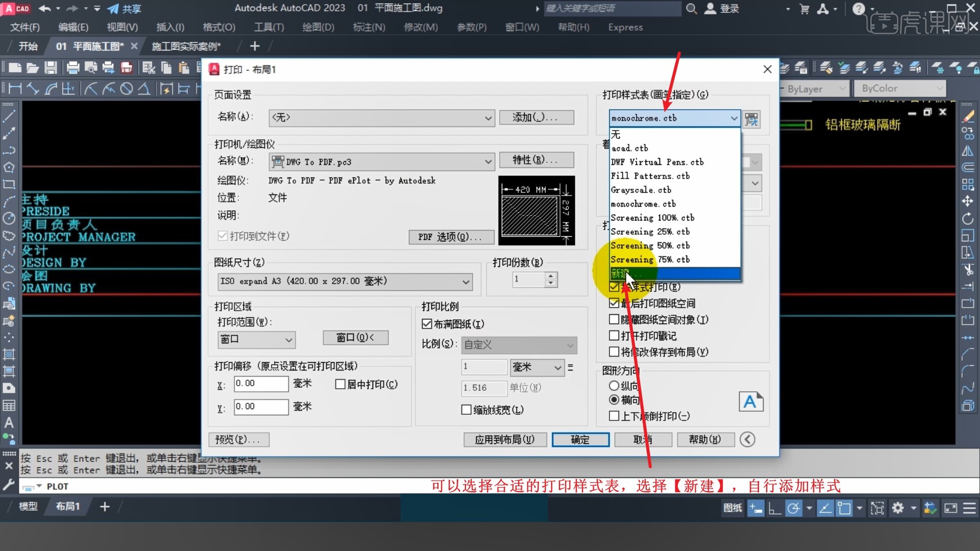Toggle the 布满图纸 checkbox

[x=427, y=324]
